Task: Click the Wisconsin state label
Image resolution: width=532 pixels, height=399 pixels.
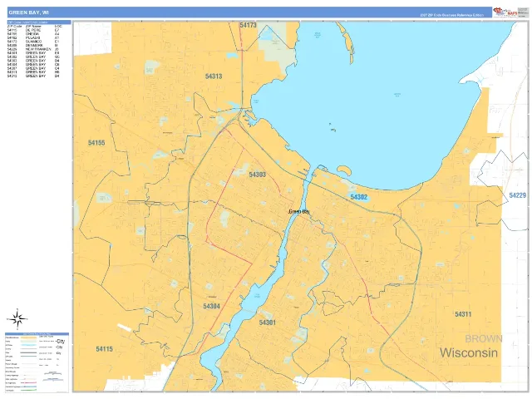Action: (x=469, y=352)
